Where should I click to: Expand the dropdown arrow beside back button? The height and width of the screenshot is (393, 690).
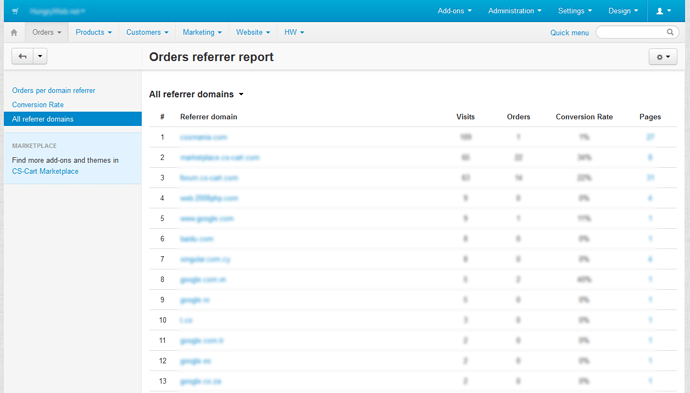click(40, 56)
